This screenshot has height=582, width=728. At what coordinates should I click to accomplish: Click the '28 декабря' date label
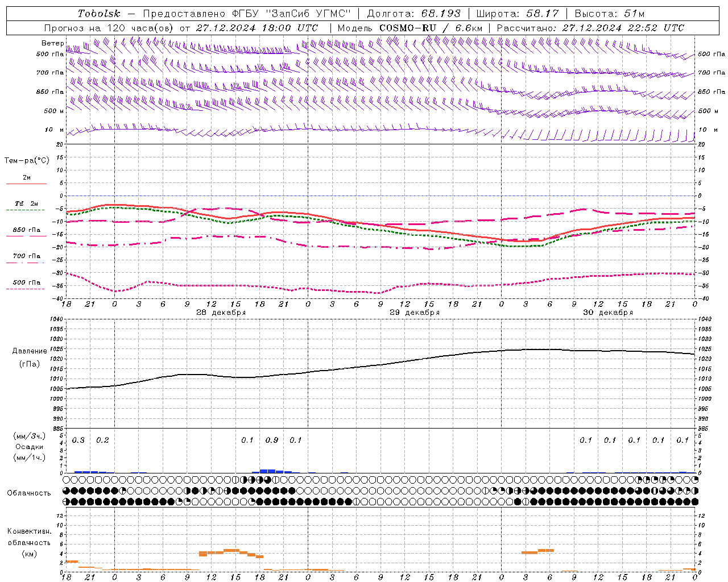(221, 313)
